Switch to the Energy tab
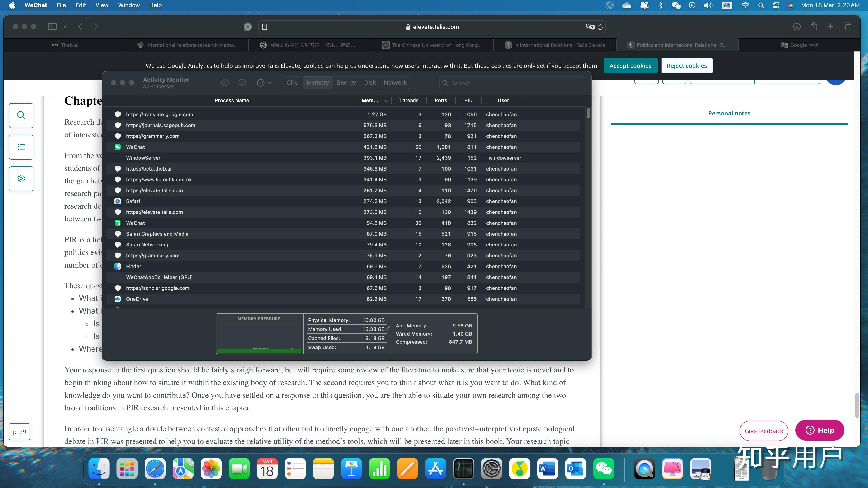 (346, 83)
